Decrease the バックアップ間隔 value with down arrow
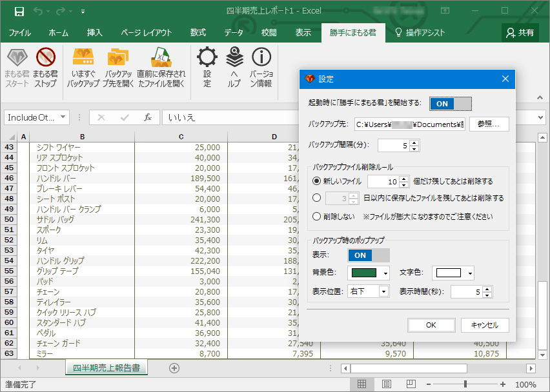This screenshot has height=392, width=550. [x=414, y=148]
